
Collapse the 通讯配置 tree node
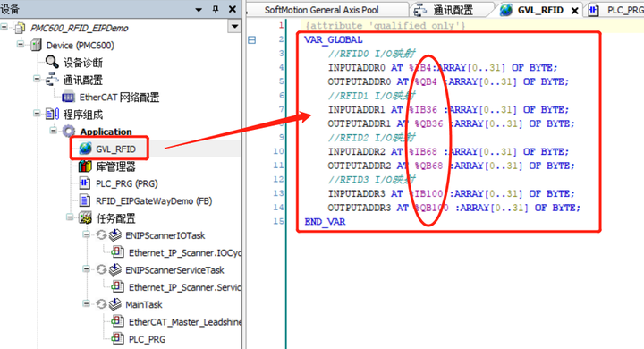click(x=37, y=79)
